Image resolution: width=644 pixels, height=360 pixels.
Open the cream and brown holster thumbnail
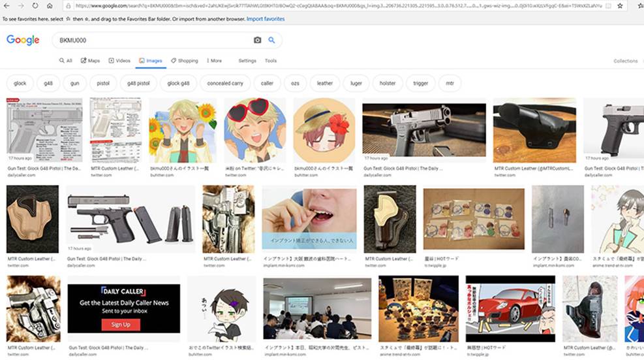(x=390, y=219)
